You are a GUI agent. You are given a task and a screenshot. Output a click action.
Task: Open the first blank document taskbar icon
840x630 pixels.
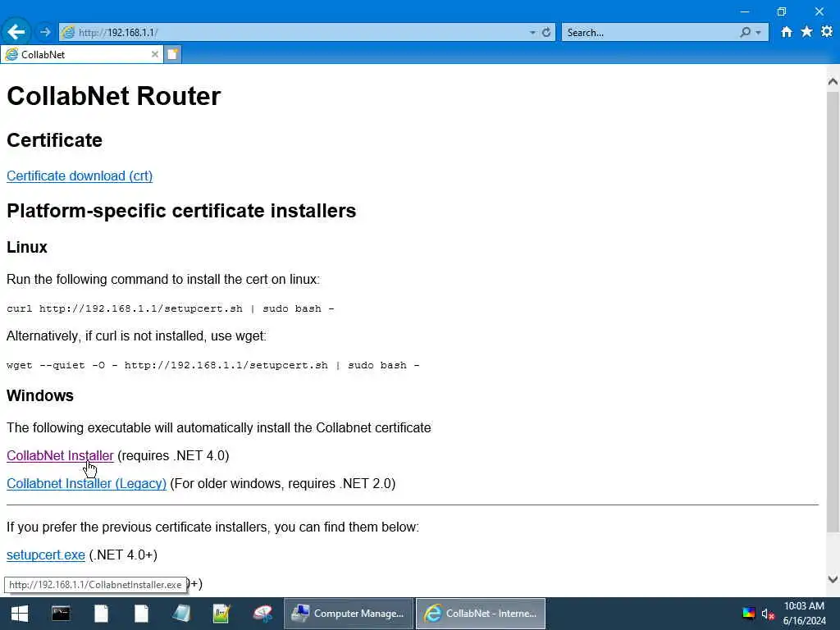(101, 614)
